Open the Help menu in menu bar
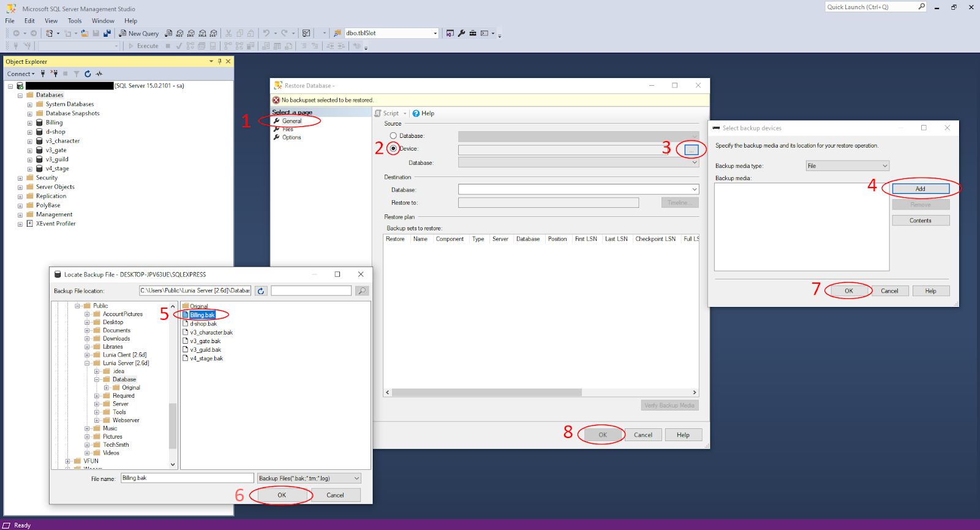 point(130,21)
